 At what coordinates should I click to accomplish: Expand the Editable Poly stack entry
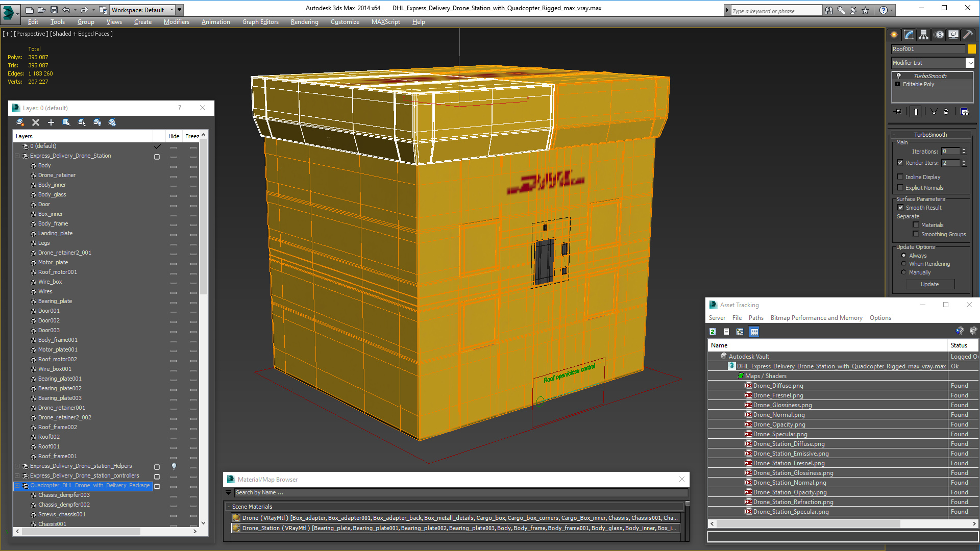point(898,84)
